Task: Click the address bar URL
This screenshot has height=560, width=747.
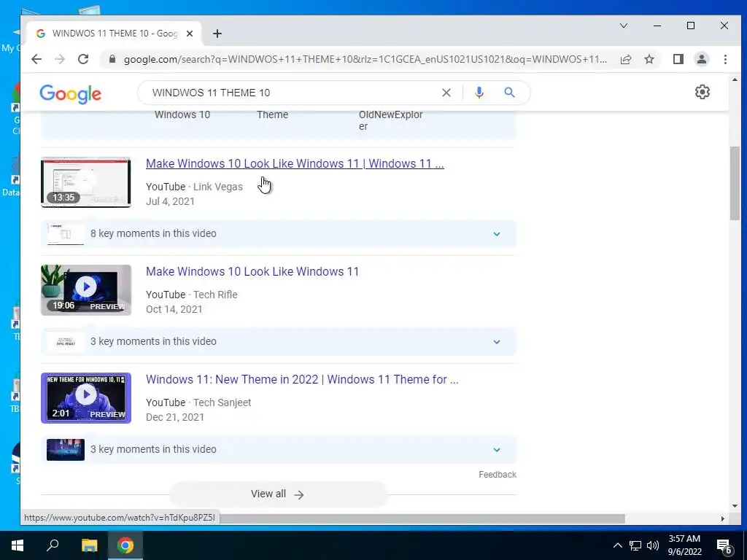Action: (365, 59)
